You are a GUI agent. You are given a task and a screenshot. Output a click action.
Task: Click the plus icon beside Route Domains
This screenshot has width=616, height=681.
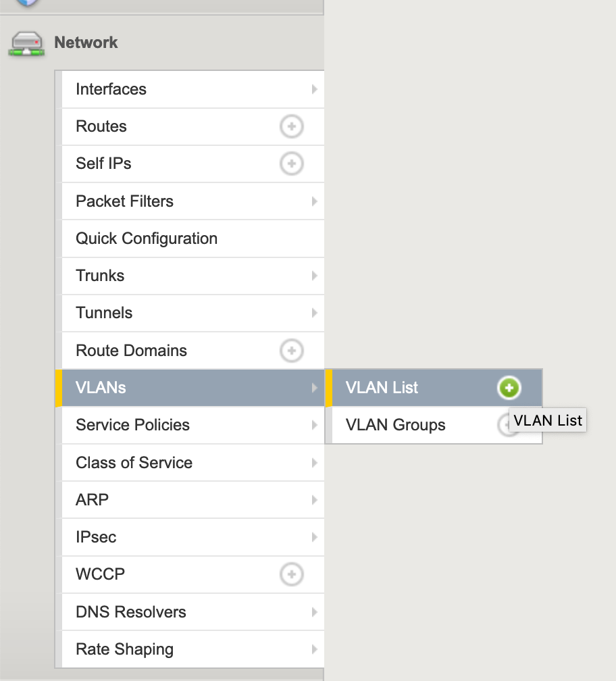pos(291,351)
